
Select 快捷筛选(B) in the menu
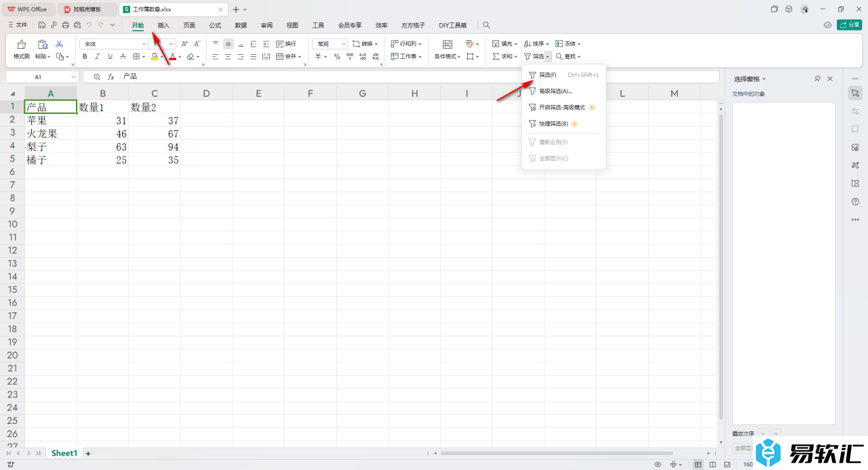pyautogui.click(x=564, y=123)
